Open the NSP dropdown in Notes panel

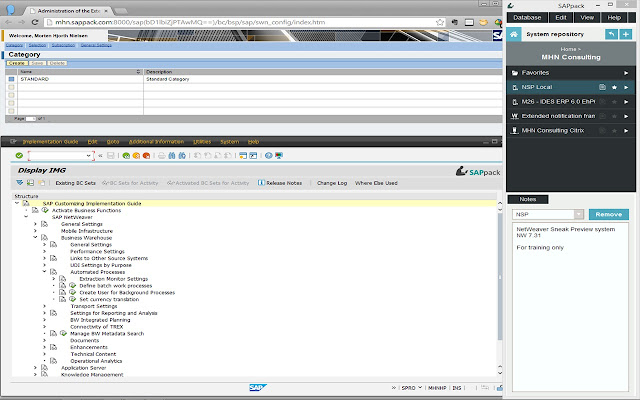(579, 214)
